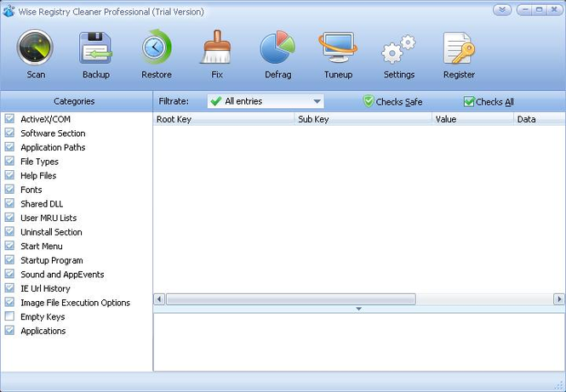Screen dimensions: 566x392
Task: Sort by the Value column header
Action: click(x=473, y=119)
